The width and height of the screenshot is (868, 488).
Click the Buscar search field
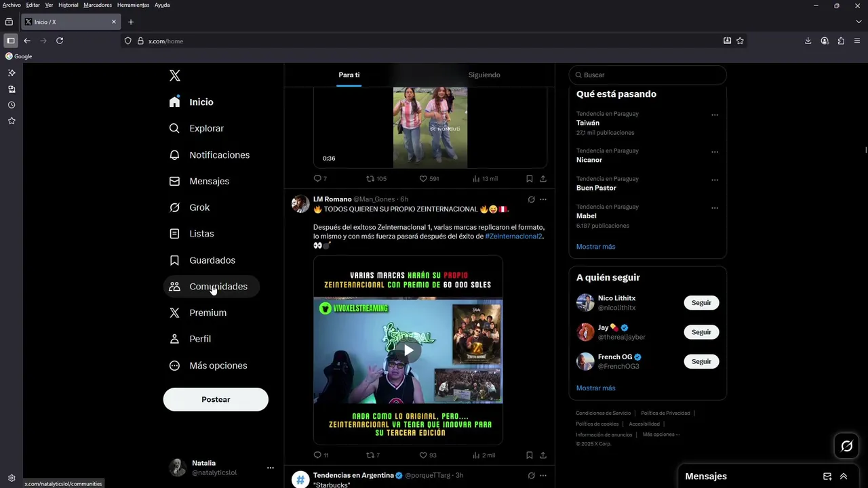click(648, 75)
